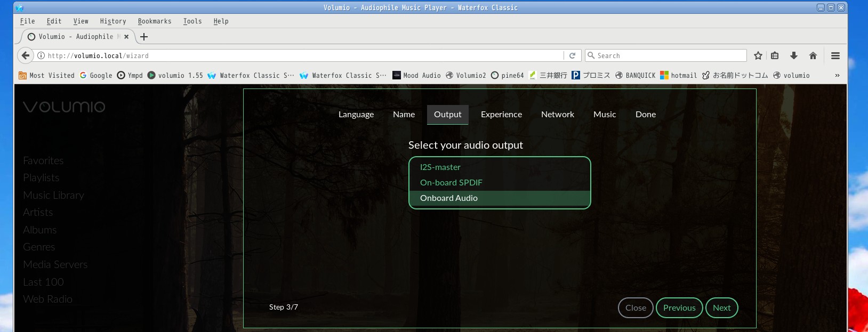Open the downloads arrow icon
The height and width of the screenshot is (332, 868).
pyautogui.click(x=793, y=55)
